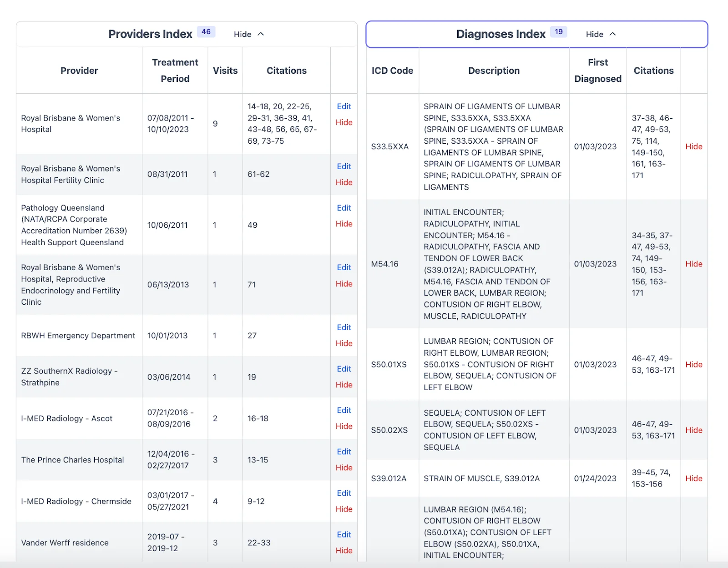Click the Diagnoses Index count badge 19

[558, 32]
